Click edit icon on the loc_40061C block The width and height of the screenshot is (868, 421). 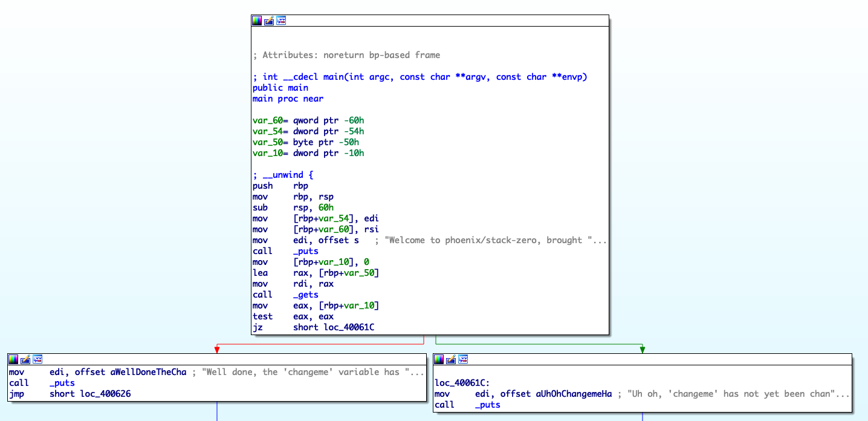[x=451, y=359]
